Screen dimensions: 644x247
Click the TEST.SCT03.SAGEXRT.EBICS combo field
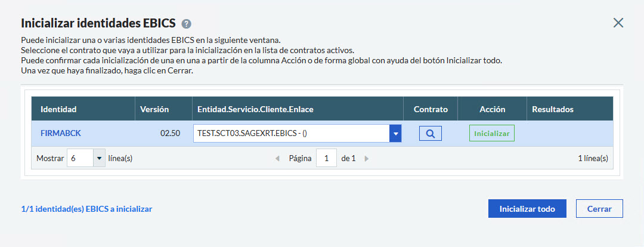[291, 134]
